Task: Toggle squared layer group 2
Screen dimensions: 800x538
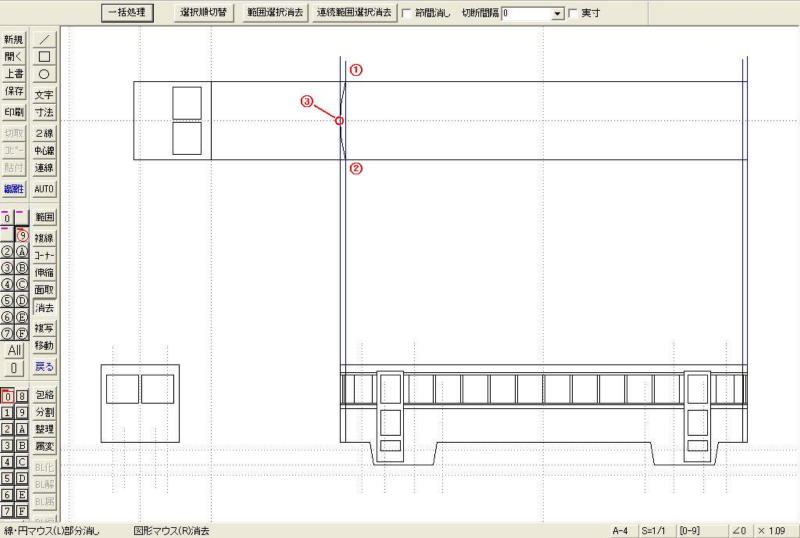Action: [x=7, y=429]
